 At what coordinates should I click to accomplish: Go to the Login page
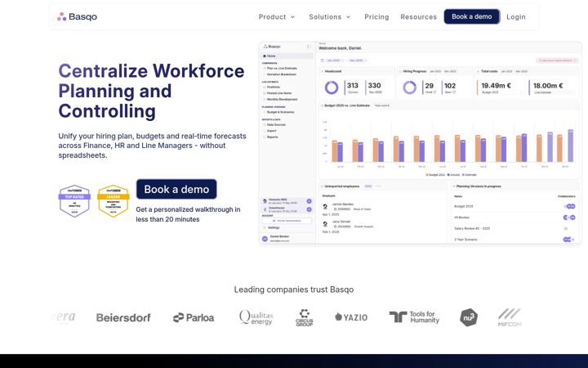[x=515, y=17]
